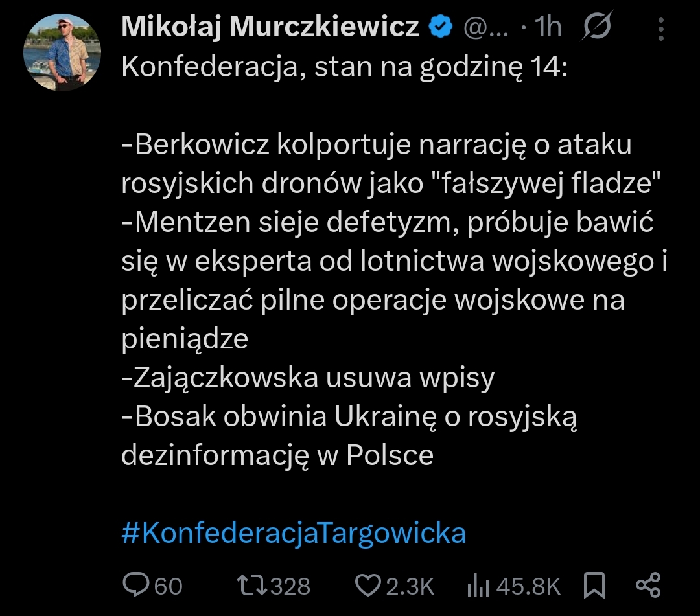
Task: Like the post with the heart icon
Action: 368,586
